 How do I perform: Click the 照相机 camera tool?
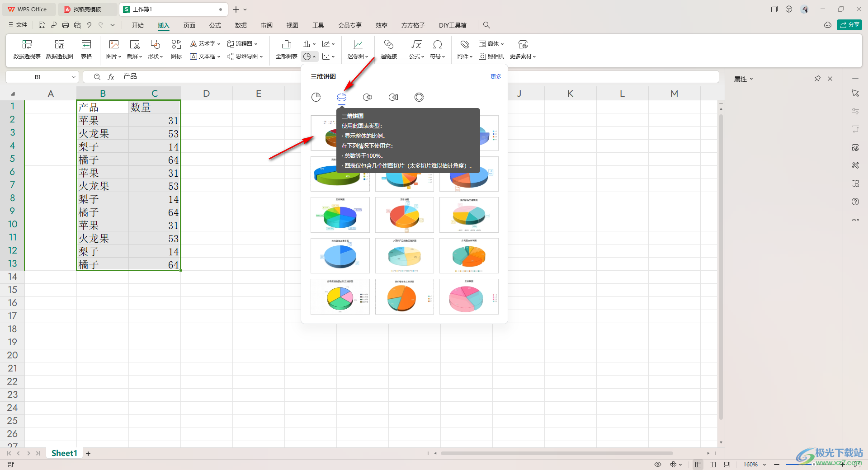(491, 56)
